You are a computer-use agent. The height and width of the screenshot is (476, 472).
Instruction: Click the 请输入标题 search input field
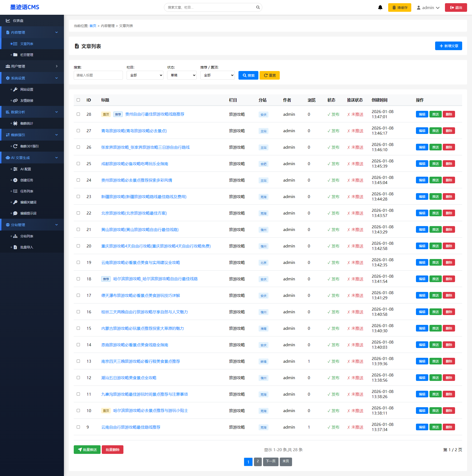pos(98,75)
